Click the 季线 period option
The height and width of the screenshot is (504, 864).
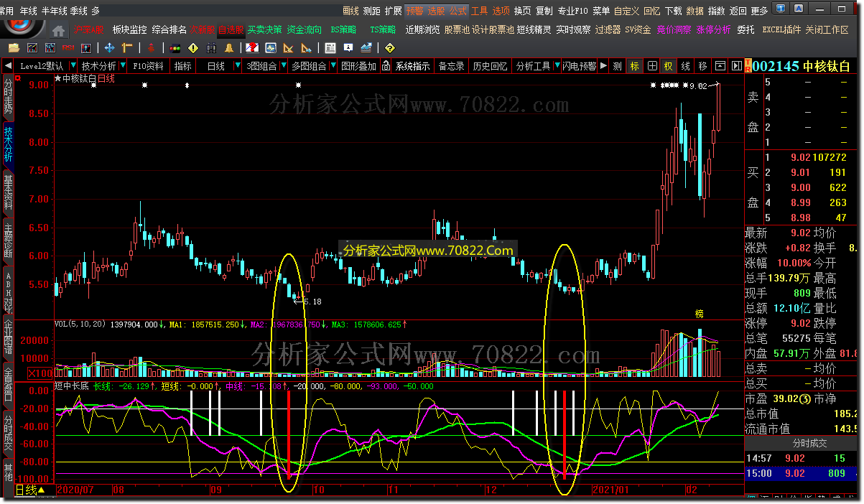79,11
